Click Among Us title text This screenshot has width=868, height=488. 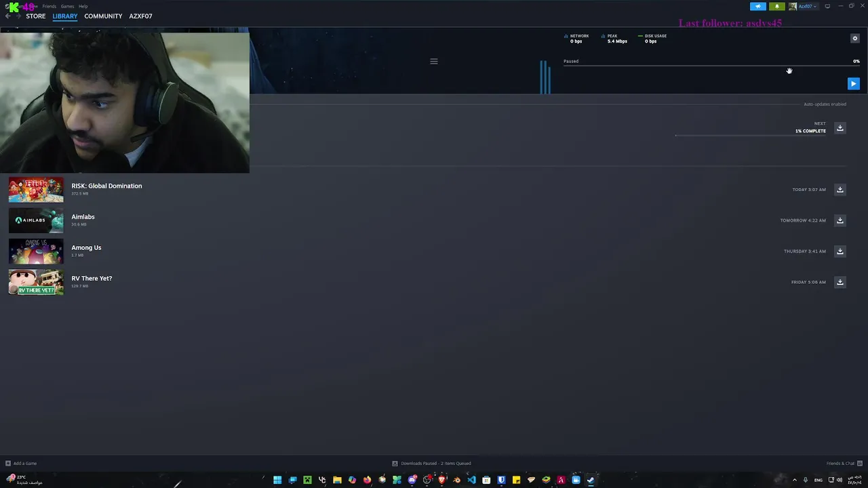point(86,247)
